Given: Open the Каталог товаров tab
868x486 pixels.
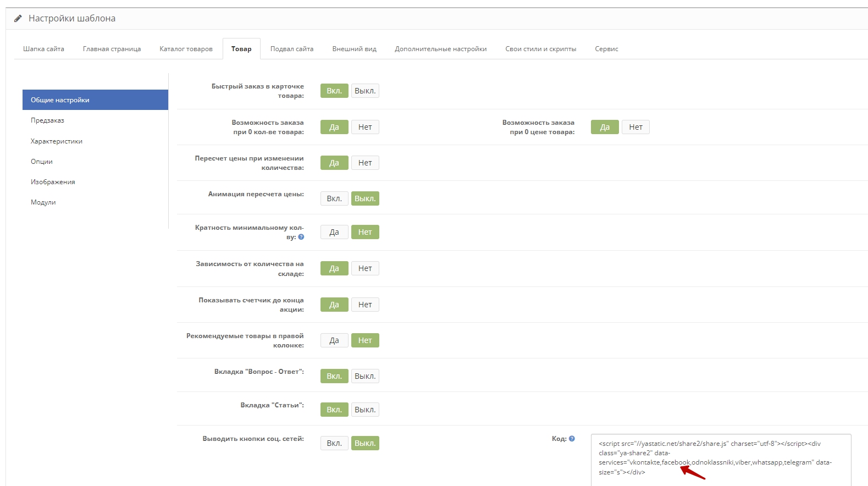Looking at the screenshot, I should pos(186,49).
